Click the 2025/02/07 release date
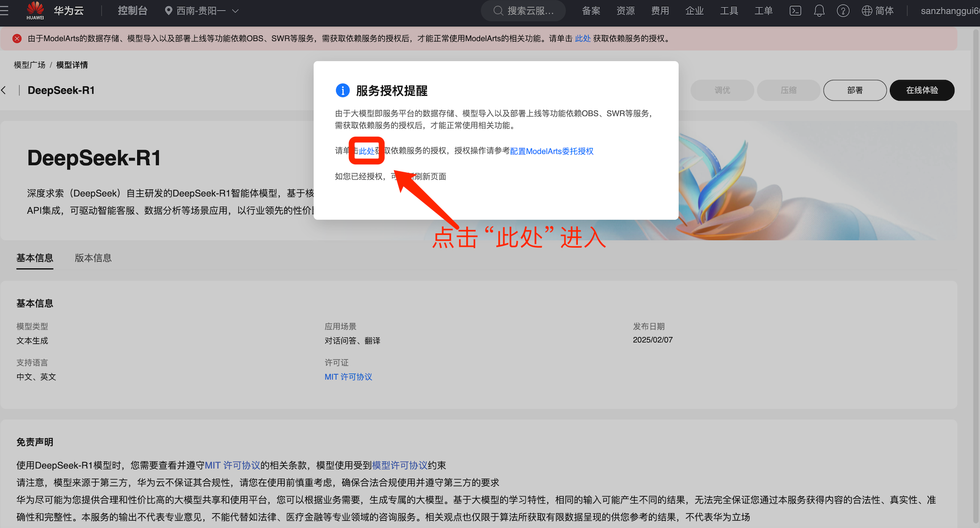 coord(652,340)
